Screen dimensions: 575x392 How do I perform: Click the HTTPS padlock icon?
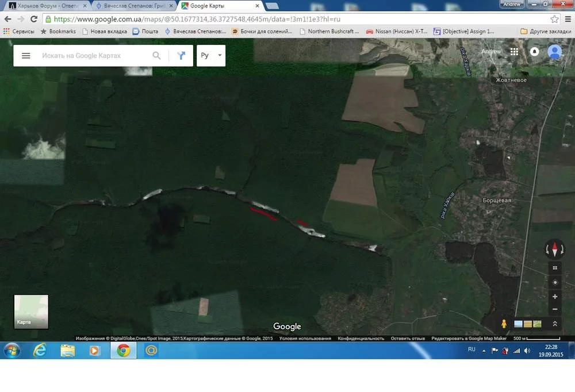(x=48, y=19)
